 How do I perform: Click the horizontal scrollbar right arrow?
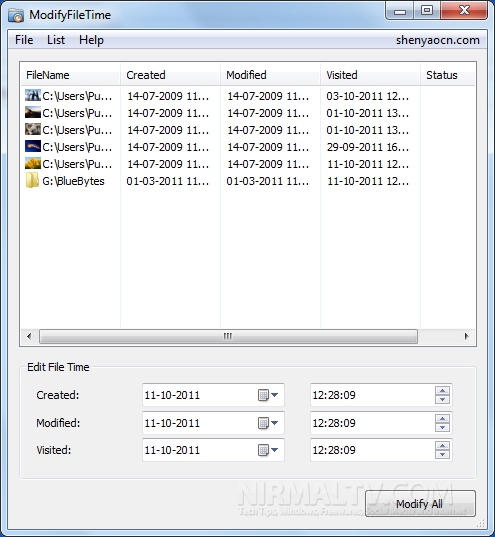(x=466, y=336)
